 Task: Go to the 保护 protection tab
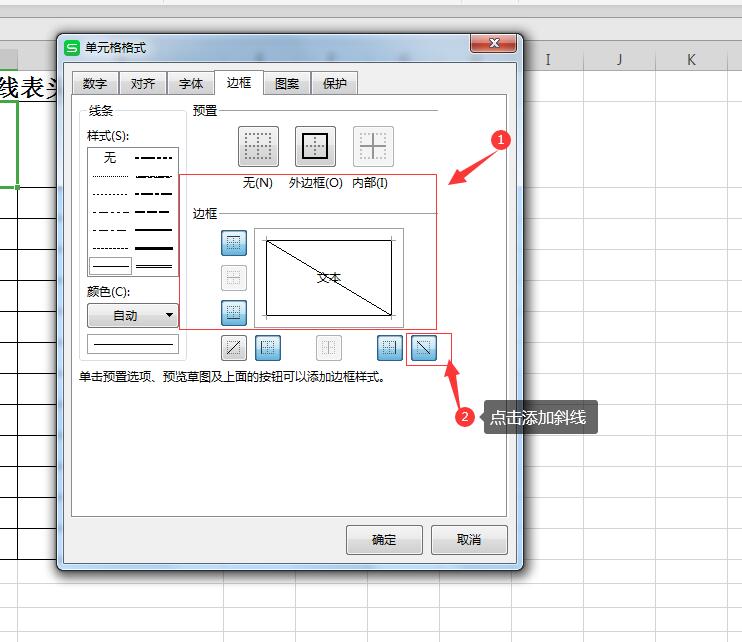pos(334,84)
